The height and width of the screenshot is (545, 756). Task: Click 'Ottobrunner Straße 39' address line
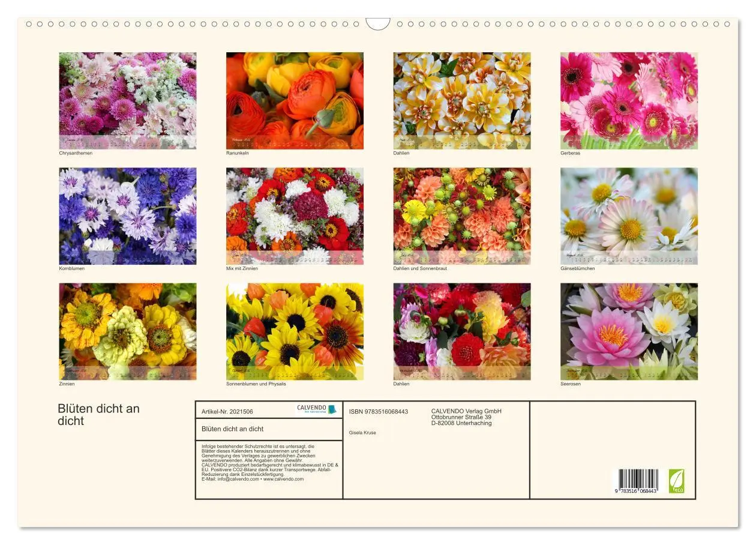click(x=461, y=417)
